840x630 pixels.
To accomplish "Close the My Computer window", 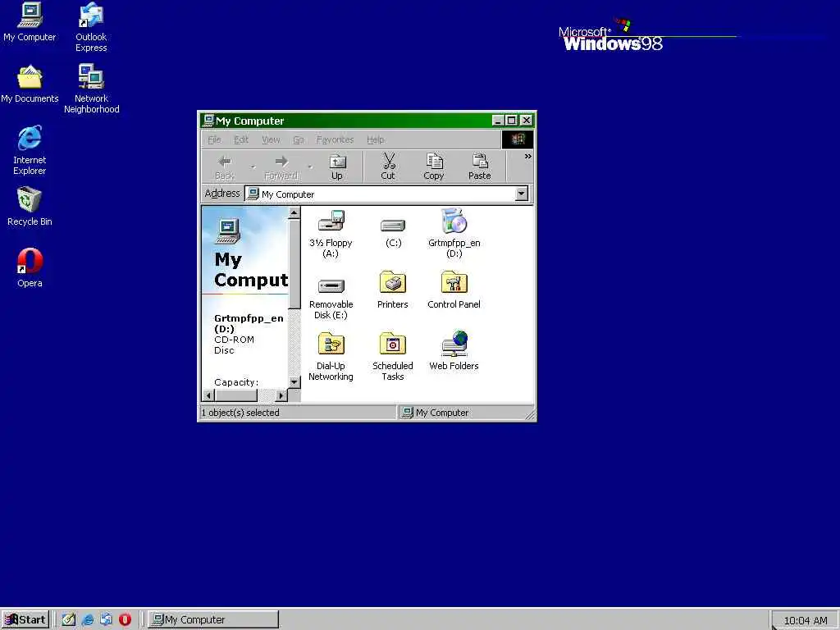I will coord(527,121).
